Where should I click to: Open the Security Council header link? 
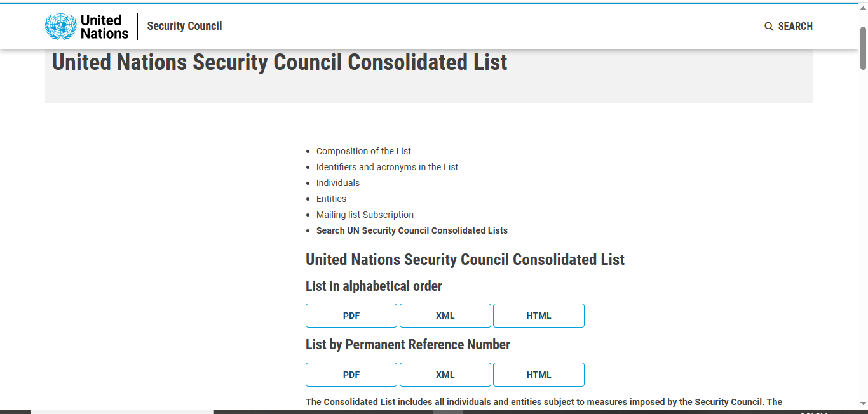click(184, 26)
